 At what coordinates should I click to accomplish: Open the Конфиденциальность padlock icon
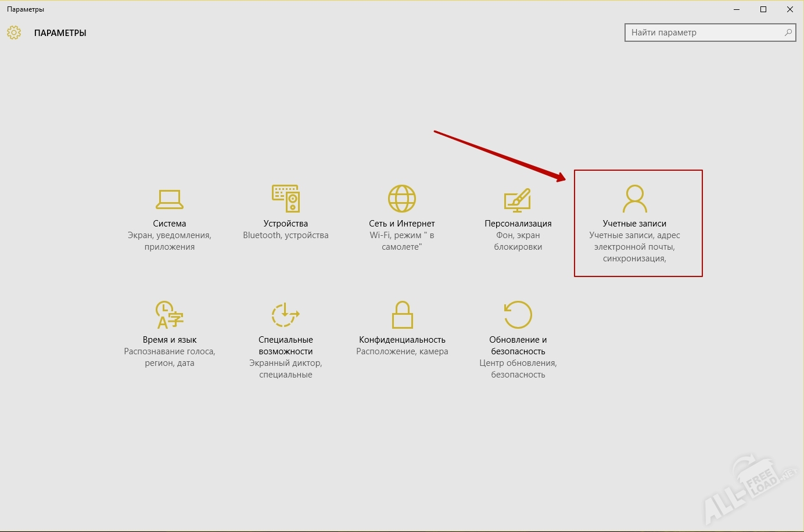(402, 315)
